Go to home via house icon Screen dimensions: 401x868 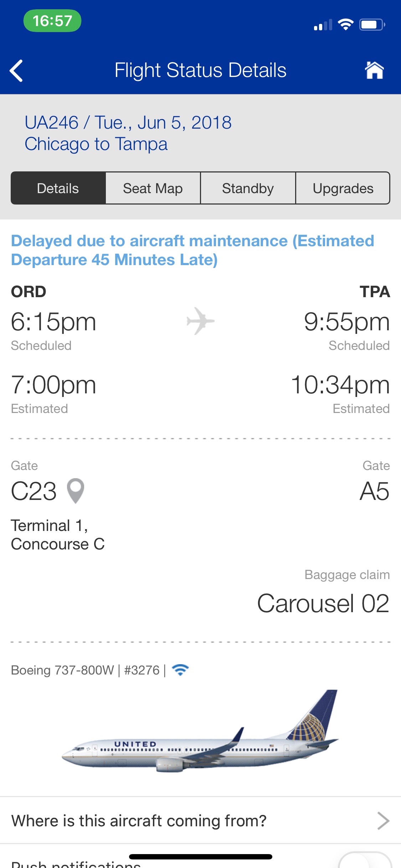(374, 70)
